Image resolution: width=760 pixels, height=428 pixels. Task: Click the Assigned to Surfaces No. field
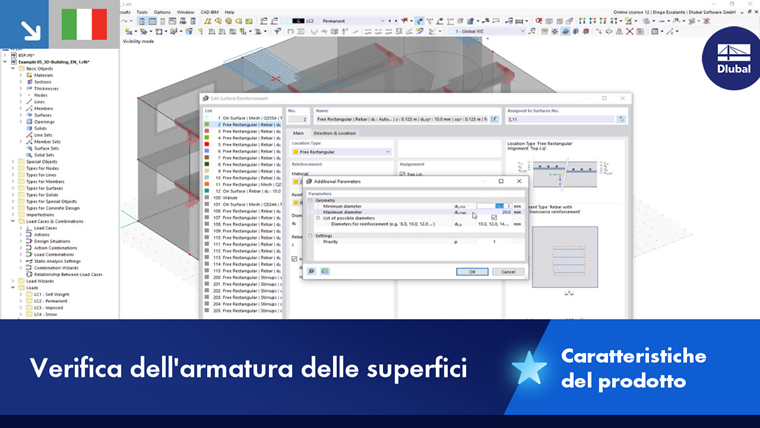coord(560,119)
